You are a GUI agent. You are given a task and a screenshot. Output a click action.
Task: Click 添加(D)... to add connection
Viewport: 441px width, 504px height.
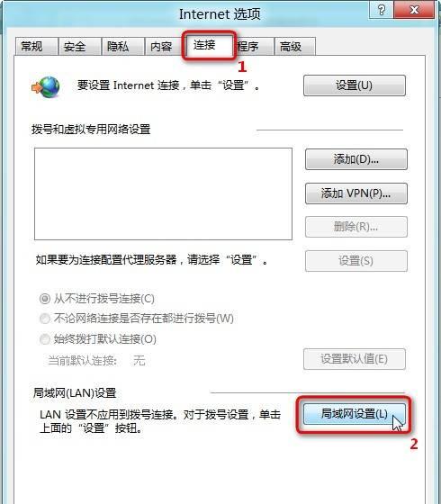tap(356, 159)
